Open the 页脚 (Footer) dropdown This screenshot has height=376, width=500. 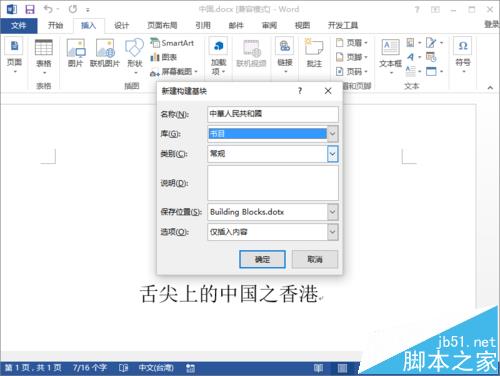352,57
